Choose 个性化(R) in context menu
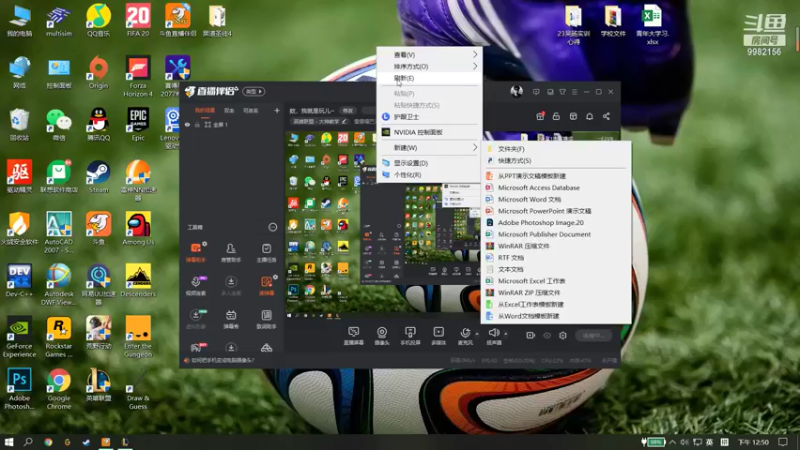This screenshot has height=450, width=800. pyautogui.click(x=429, y=175)
